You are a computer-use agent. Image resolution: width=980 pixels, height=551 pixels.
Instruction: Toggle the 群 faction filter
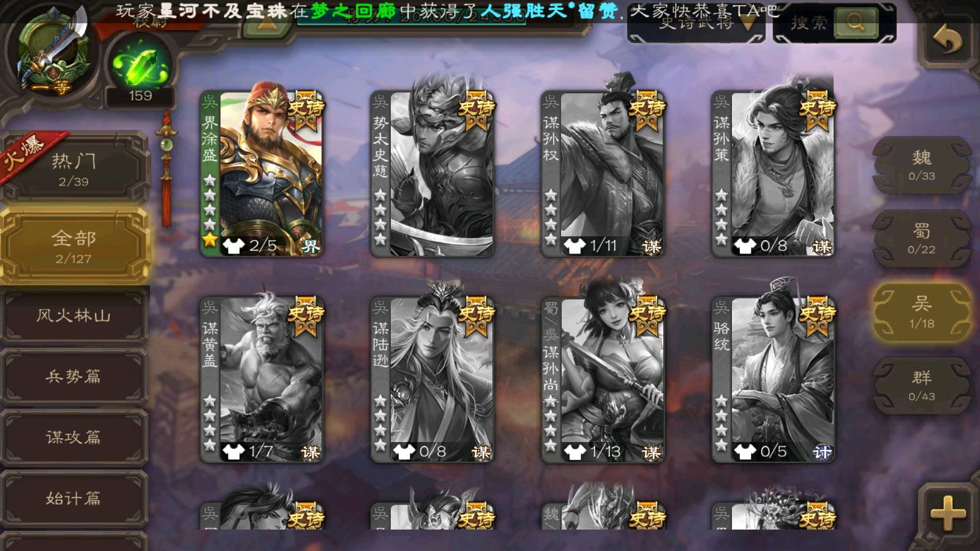(921, 386)
